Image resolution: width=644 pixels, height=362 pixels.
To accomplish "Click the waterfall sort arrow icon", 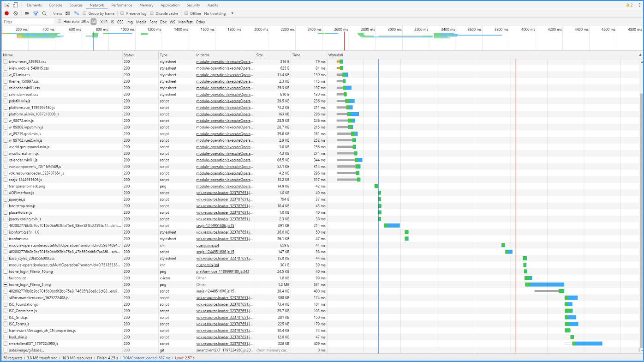I will coord(640,55).
